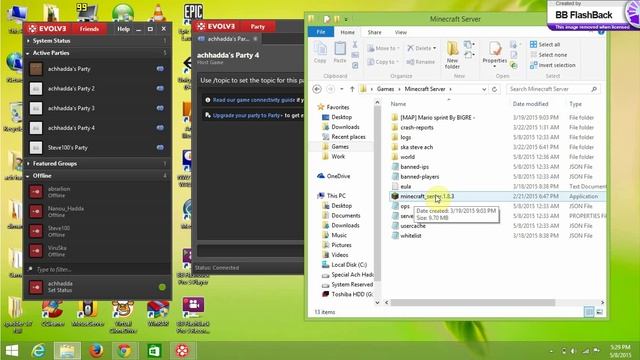Sort files by the Date modified column

530,104
